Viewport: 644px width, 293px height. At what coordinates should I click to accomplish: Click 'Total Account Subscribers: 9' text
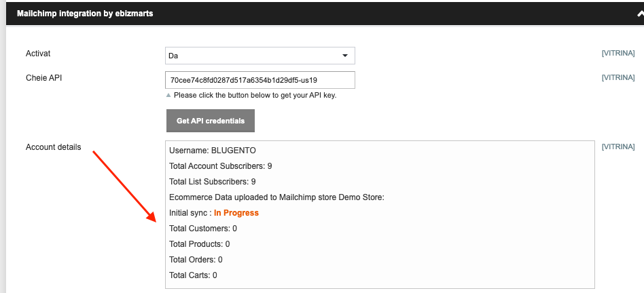coord(221,166)
